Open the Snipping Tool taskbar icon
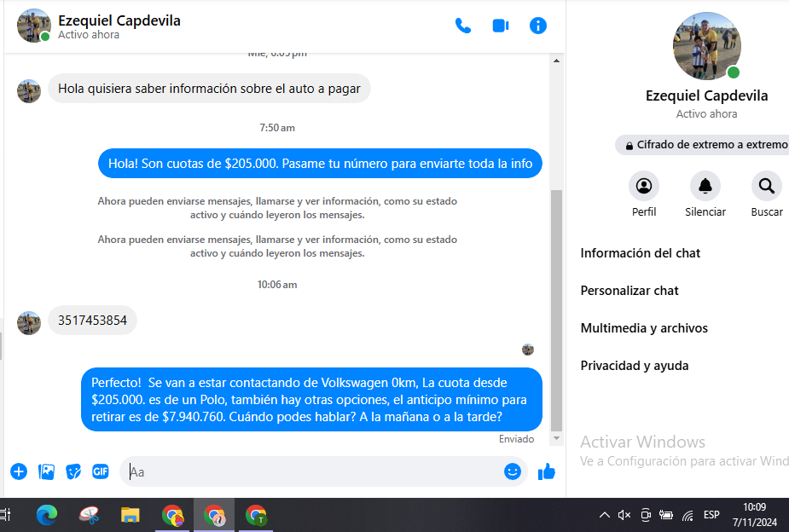Image resolution: width=789 pixels, height=532 pixels. [x=89, y=515]
